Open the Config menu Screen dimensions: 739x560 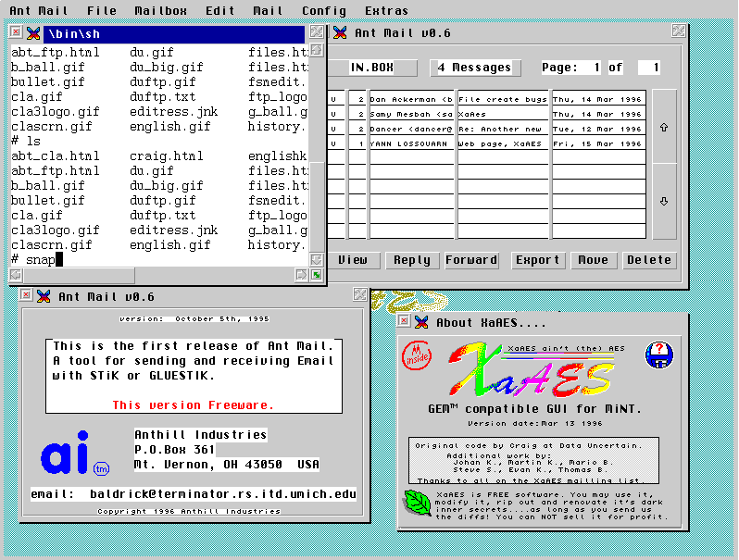click(323, 10)
